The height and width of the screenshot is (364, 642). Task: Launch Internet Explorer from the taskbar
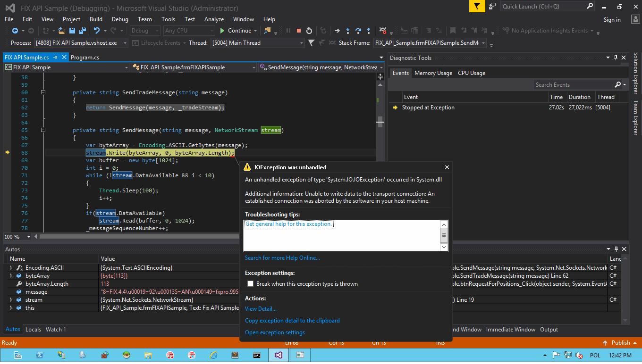(x=213, y=355)
